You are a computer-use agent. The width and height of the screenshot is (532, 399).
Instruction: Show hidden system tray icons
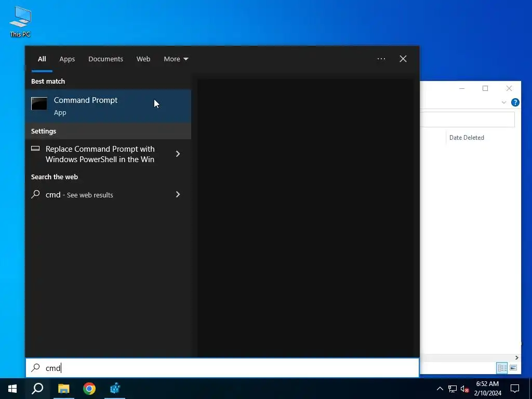440,389
